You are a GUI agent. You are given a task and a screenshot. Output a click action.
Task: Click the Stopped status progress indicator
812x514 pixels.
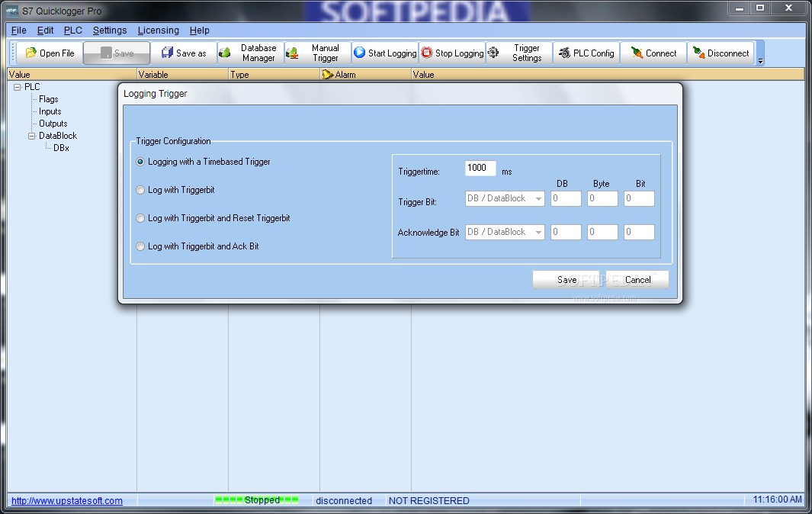257,500
